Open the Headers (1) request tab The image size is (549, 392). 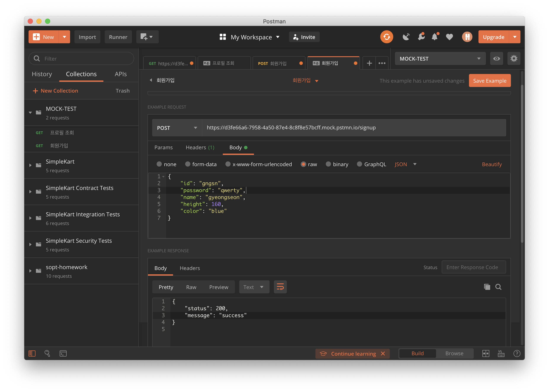(x=200, y=148)
